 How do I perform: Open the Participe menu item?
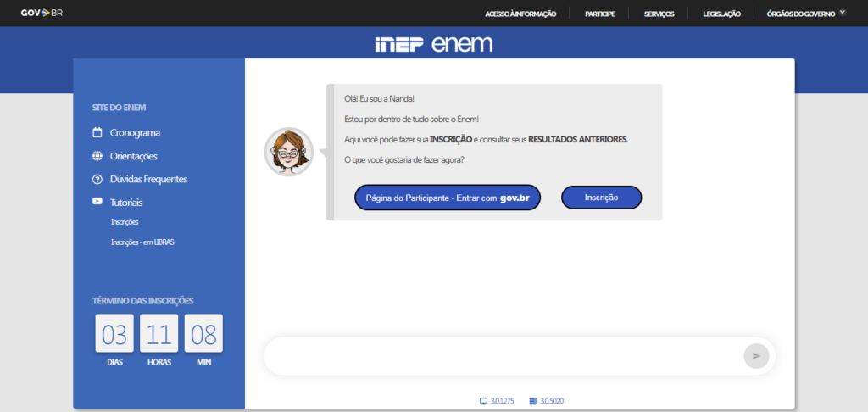point(600,14)
